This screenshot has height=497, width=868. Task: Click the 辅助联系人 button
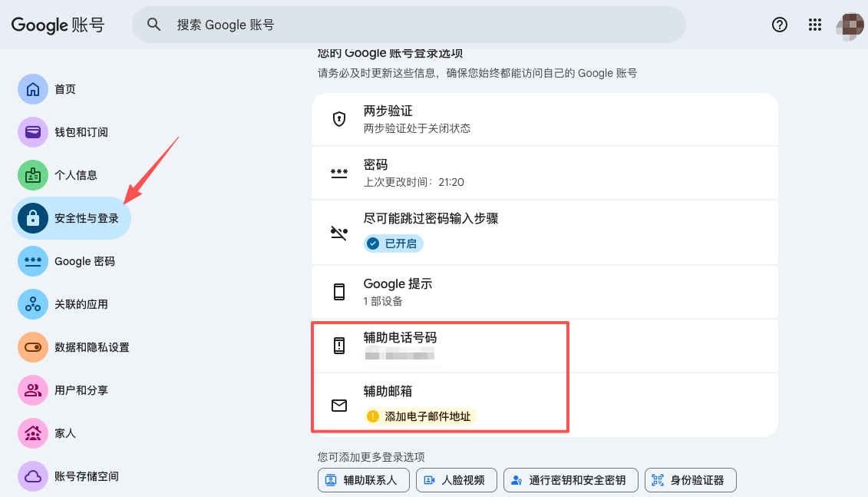pos(364,480)
